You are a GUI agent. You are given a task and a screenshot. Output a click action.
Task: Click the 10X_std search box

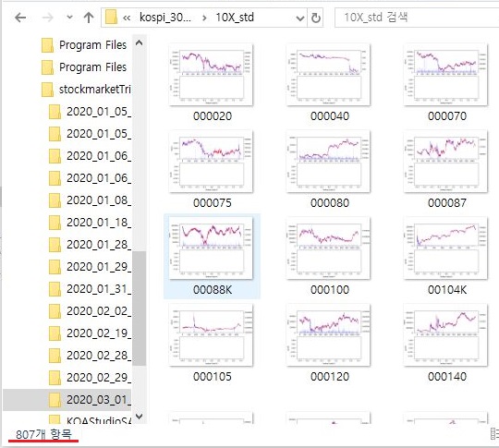(417, 18)
